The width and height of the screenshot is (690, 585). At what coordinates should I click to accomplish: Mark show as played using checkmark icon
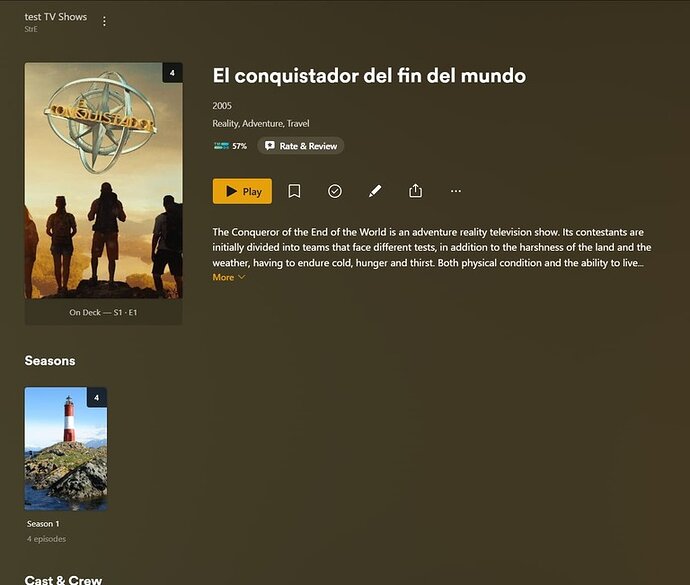point(335,191)
